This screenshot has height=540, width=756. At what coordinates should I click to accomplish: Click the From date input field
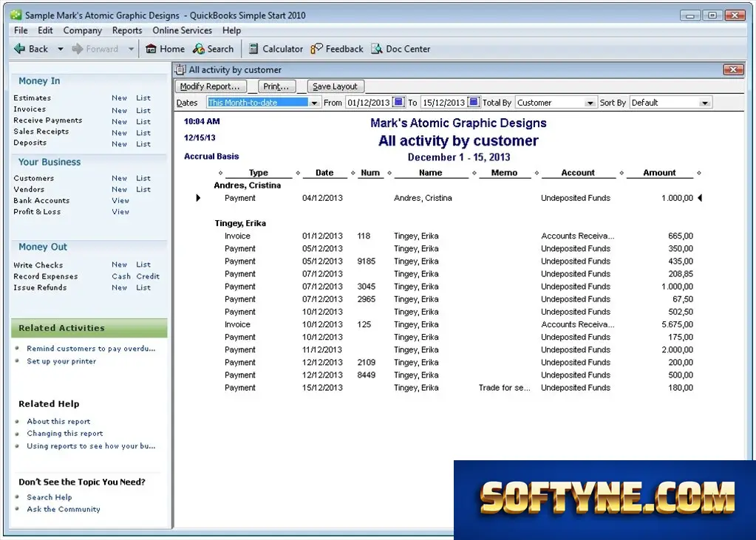[x=369, y=102]
